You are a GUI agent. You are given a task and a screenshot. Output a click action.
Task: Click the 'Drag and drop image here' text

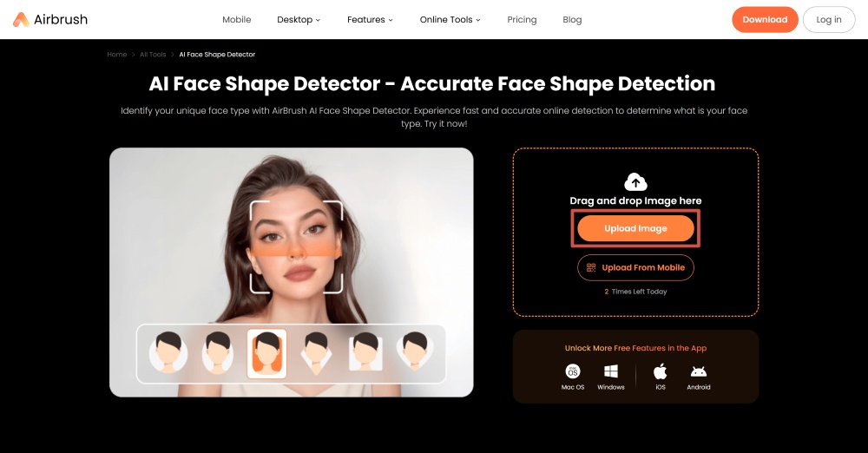click(635, 200)
